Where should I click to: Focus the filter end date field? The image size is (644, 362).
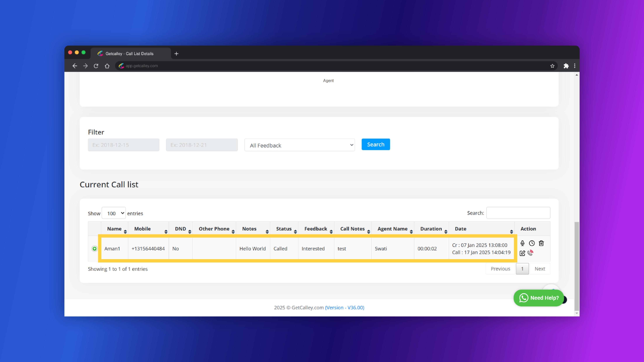coord(202,145)
